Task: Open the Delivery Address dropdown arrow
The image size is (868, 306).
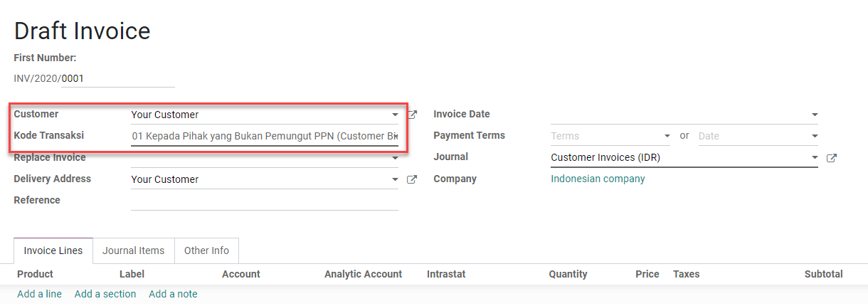Action: coord(395,179)
